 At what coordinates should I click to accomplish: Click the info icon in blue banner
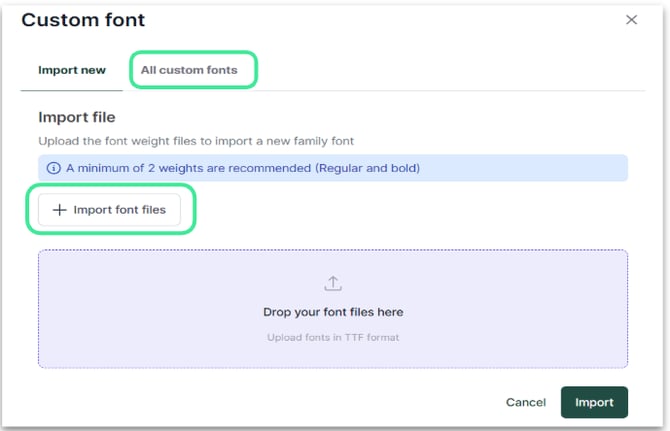coord(54,168)
